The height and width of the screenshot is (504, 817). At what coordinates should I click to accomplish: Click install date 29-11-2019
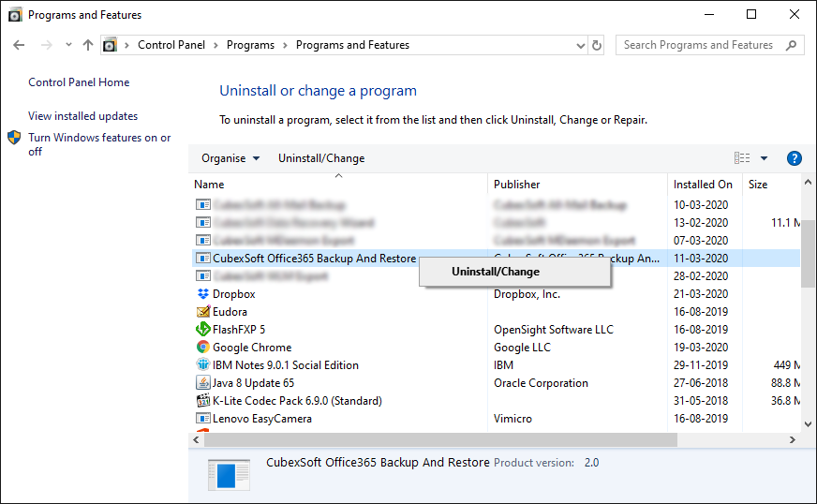(701, 364)
